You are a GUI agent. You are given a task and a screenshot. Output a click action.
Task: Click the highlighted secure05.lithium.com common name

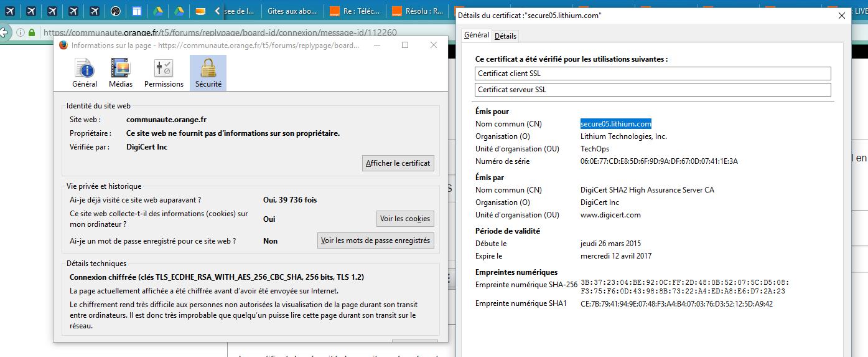(616, 124)
